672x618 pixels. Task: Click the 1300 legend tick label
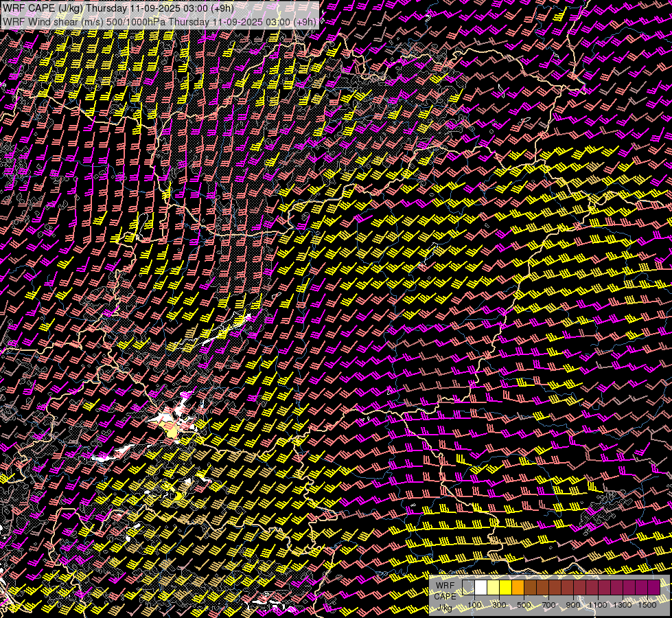point(623,605)
